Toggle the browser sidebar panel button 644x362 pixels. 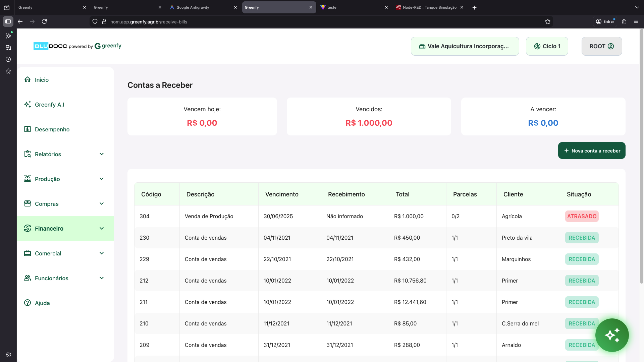[8, 21]
